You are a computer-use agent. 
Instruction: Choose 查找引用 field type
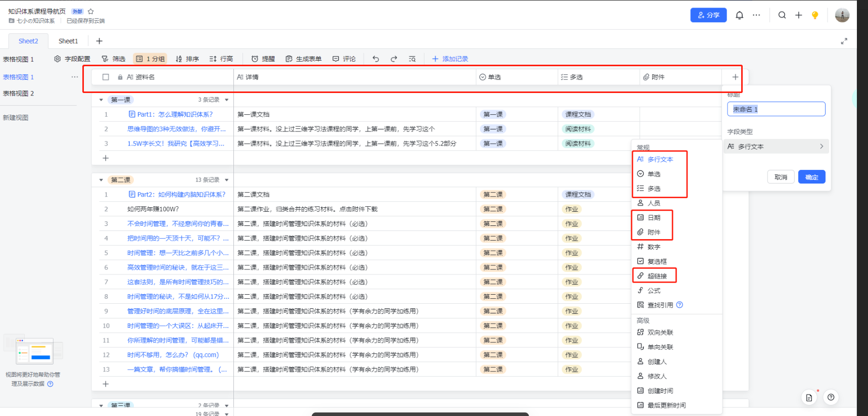tap(677, 305)
